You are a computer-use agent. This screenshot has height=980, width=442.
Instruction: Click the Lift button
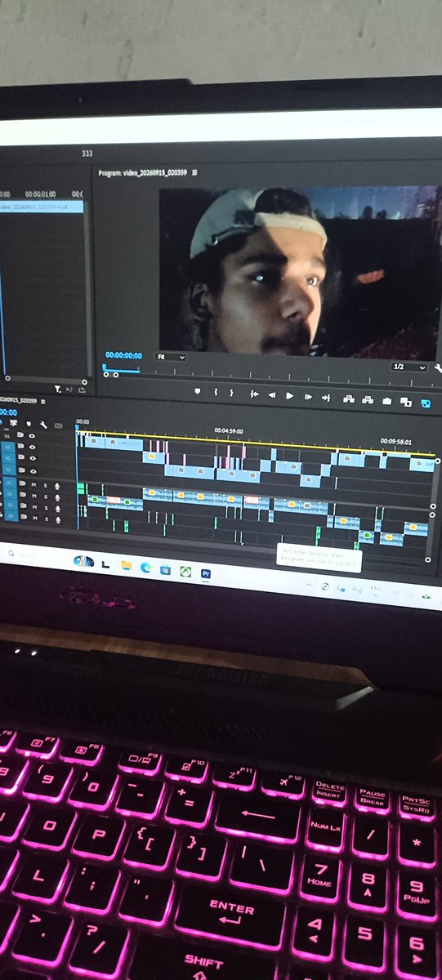click(x=348, y=399)
